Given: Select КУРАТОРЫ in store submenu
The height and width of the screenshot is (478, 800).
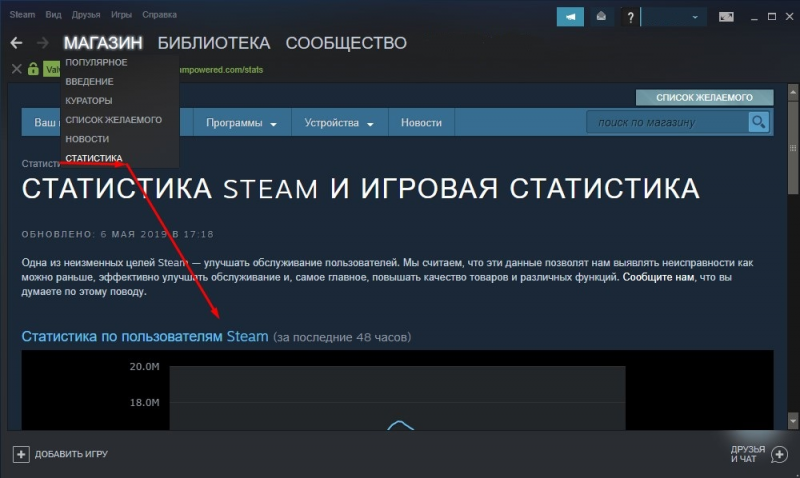Looking at the screenshot, I should pos(89,101).
